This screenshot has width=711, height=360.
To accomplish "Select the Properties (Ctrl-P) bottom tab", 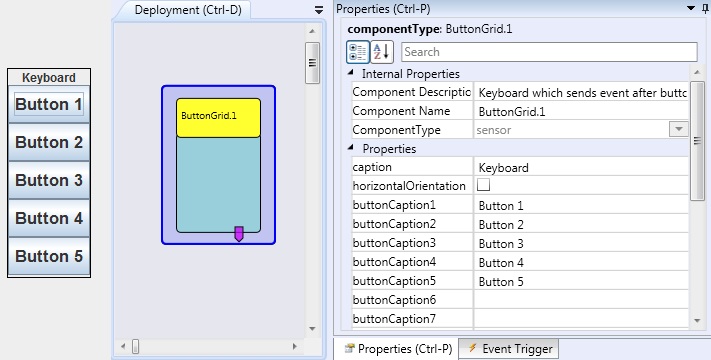I will click(398, 349).
